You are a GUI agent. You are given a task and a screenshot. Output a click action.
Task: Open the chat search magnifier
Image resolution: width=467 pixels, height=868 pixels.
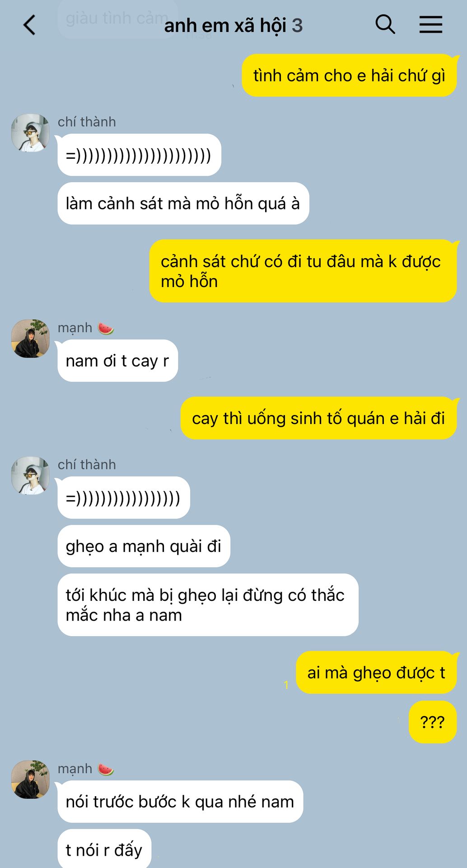pos(385,24)
